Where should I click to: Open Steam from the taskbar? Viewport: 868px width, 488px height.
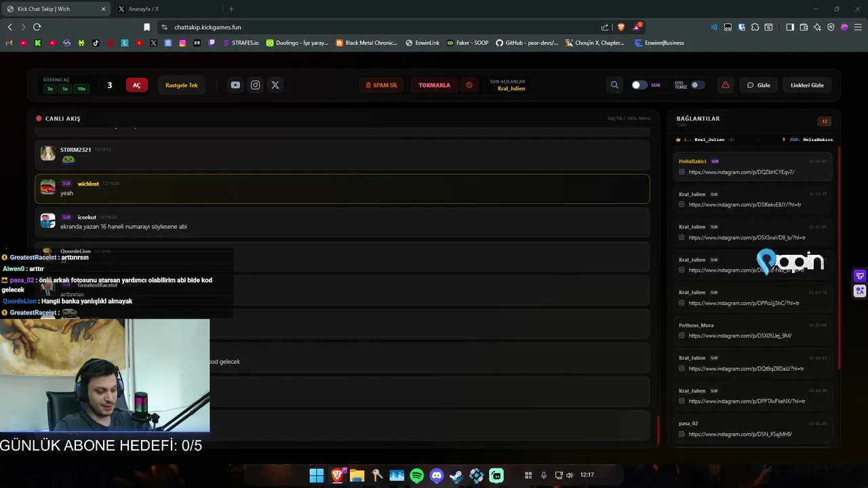456,476
